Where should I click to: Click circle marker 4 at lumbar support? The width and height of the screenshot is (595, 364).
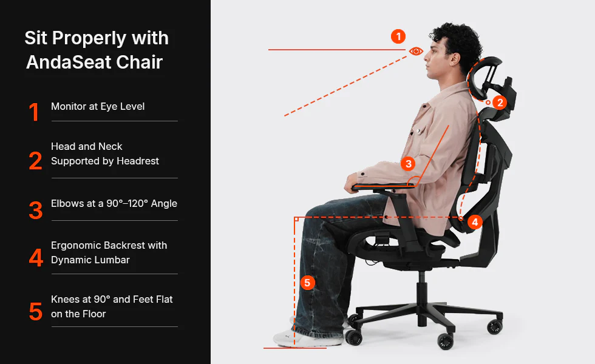(475, 222)
